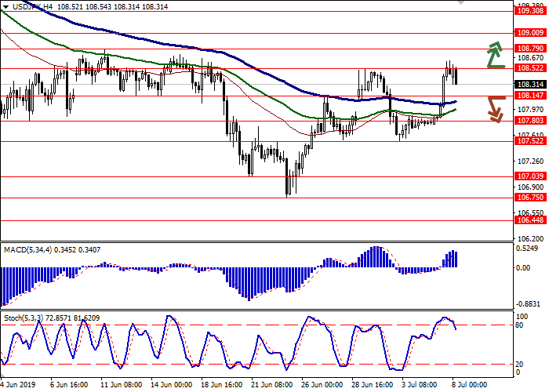Click the 107.522 red price label
549x392 pixels.
(530, 142)
